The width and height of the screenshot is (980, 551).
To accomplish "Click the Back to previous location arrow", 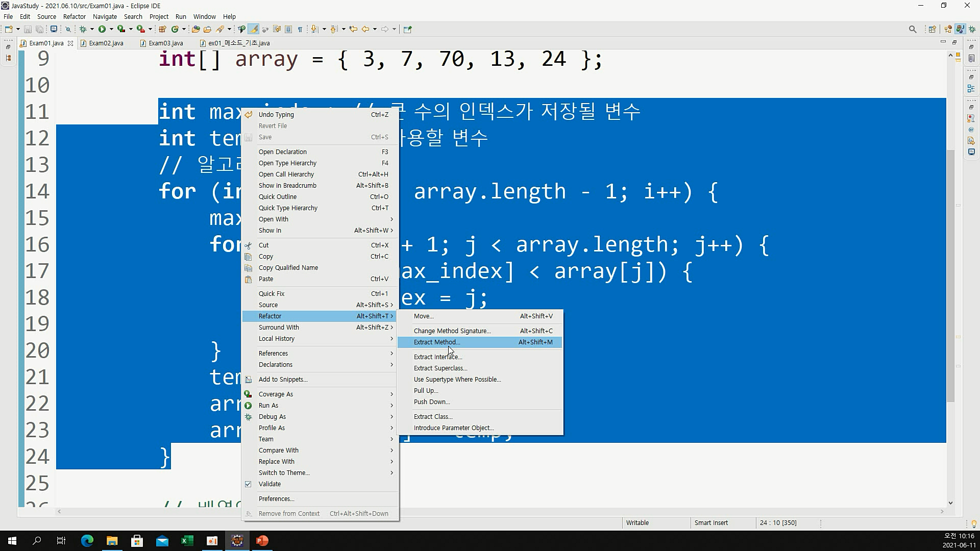I will (x=365, y=29).
